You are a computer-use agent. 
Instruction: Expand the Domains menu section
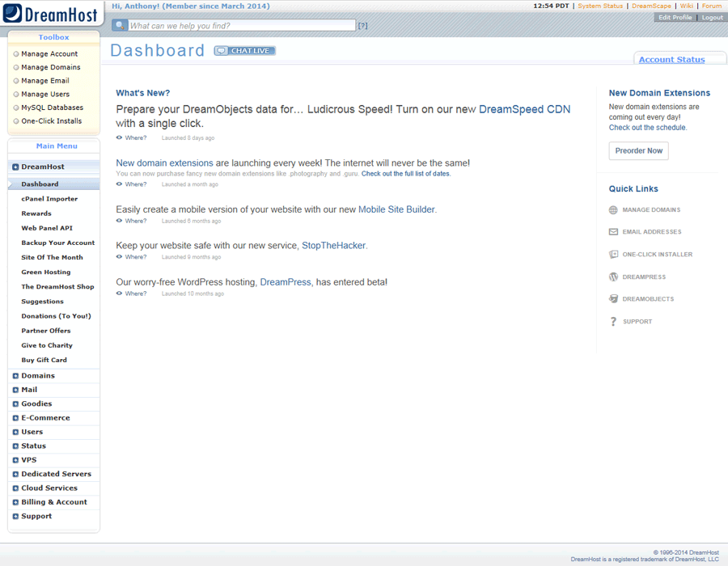[15, 376]
